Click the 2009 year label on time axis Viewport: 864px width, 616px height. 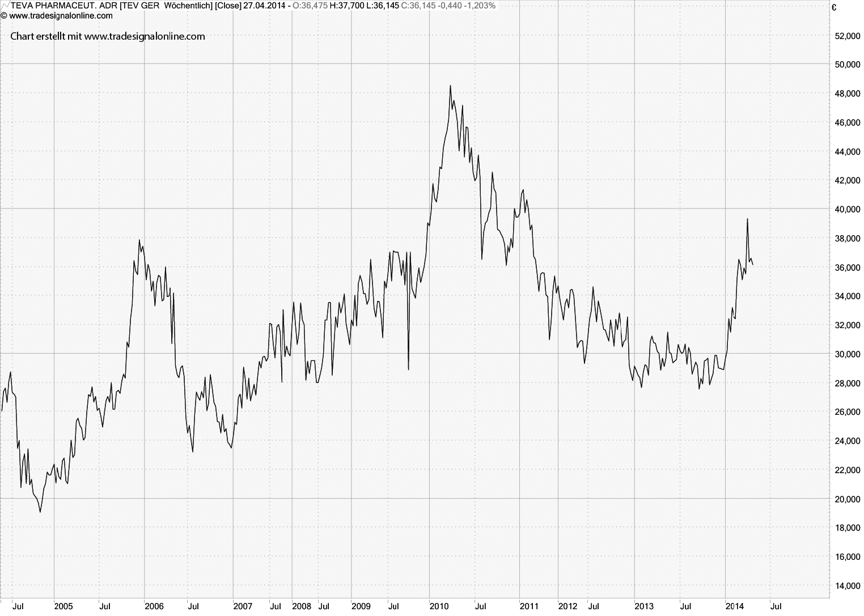coord(361,606)
